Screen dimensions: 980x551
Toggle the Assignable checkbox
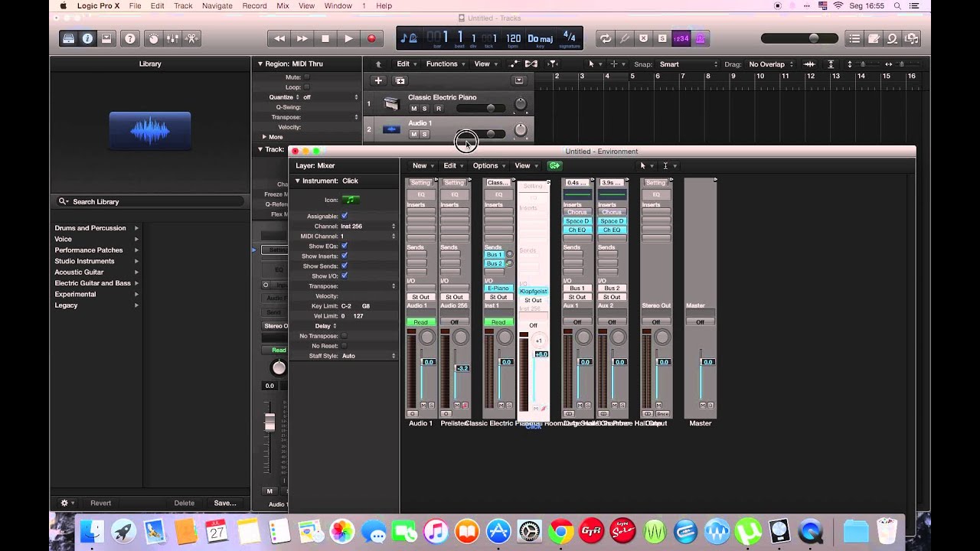344,216
